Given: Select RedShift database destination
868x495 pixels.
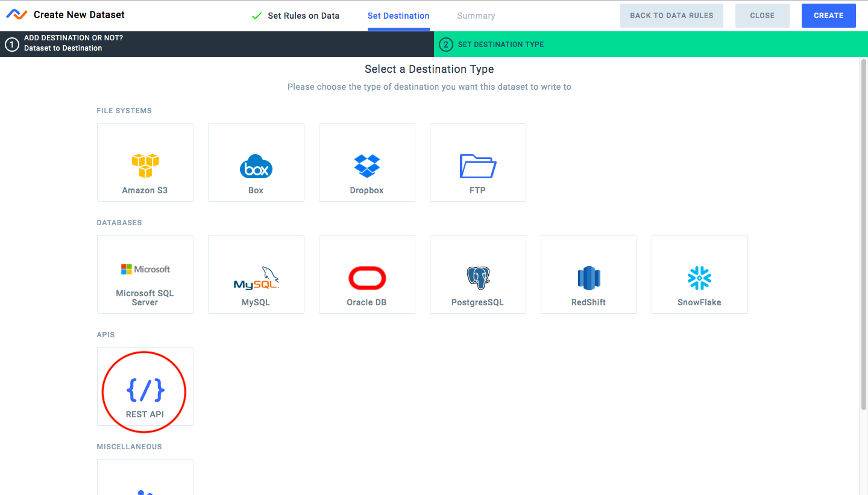Looking at the screenshot, I should (x=589, y=275).
